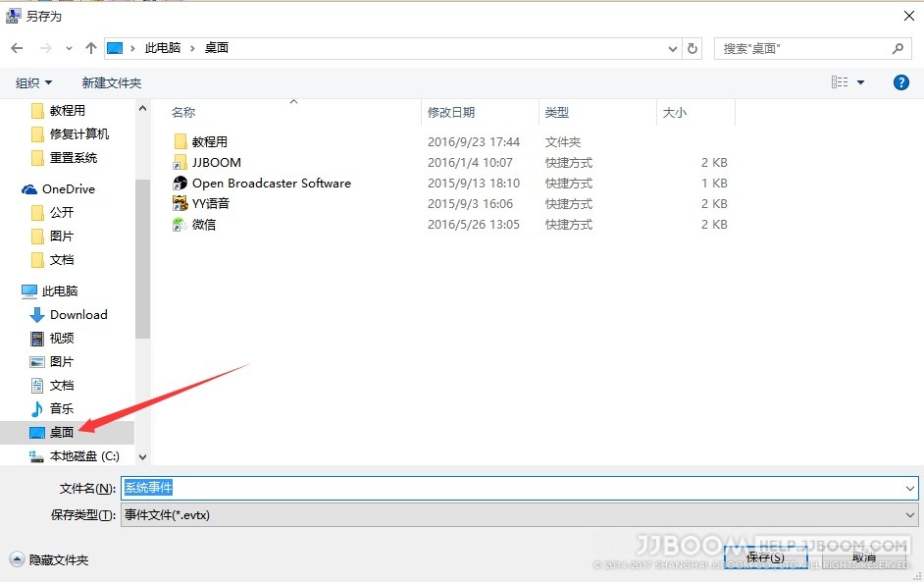Select Download in the navigation pane
The image size is (924, 582).
click(x=78, y=315)
